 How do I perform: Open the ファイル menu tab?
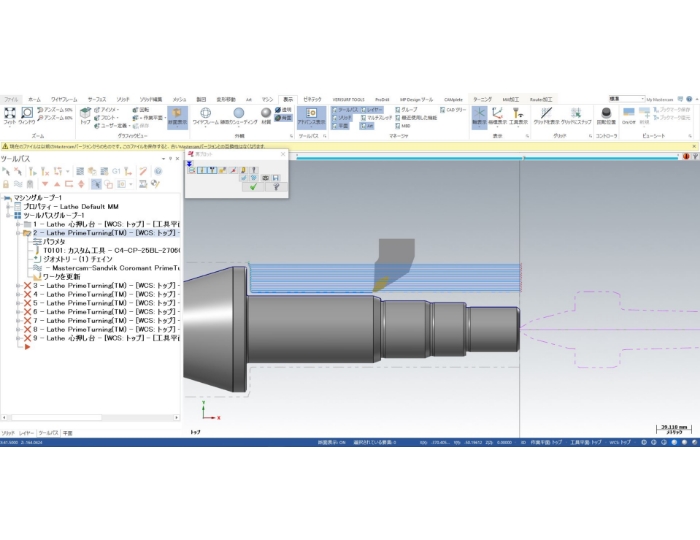coord(11,99)
